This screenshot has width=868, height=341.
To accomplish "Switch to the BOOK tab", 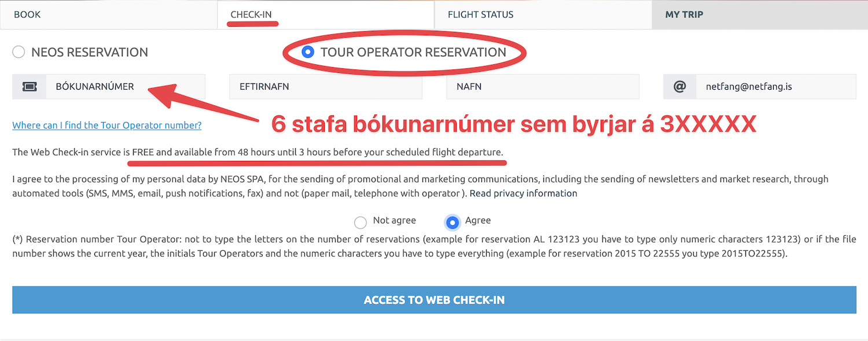I will 27,14.
